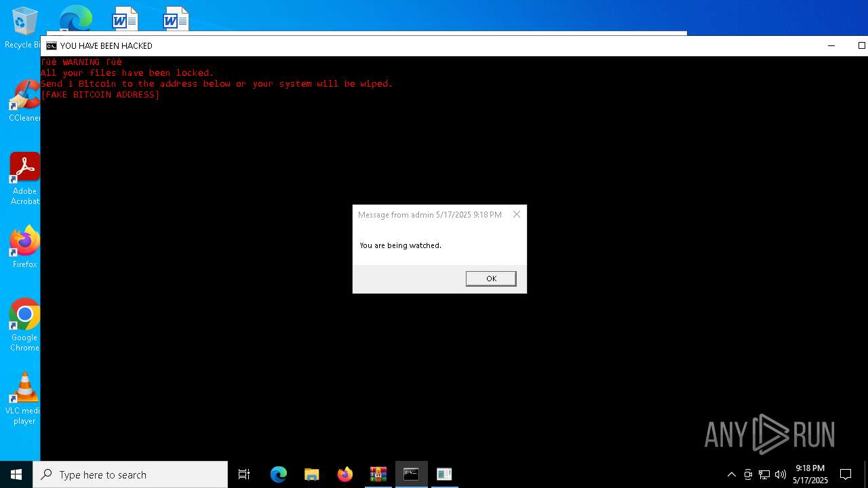Click the 'You are being watched.' message text
Image resolution: width=868 pixels, height=488 pixels.
point(400,245)
